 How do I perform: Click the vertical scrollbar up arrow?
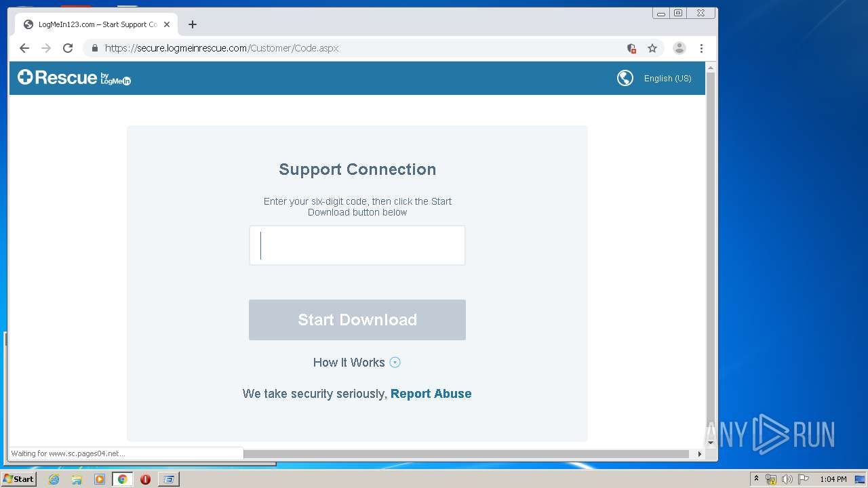click(711, 68)
